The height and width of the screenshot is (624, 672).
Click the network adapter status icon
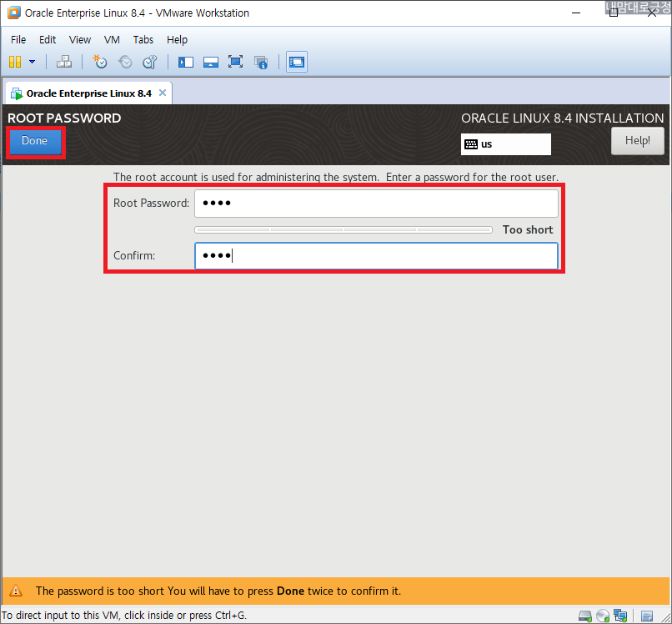[x=620, y=616]
